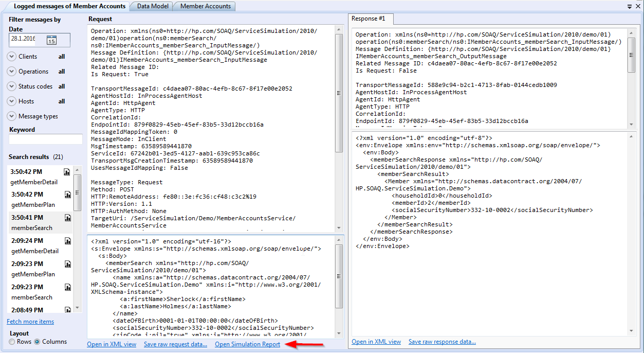Open Simulation Report link
This screenshot has width=644, height=353.
click(247, 344)
